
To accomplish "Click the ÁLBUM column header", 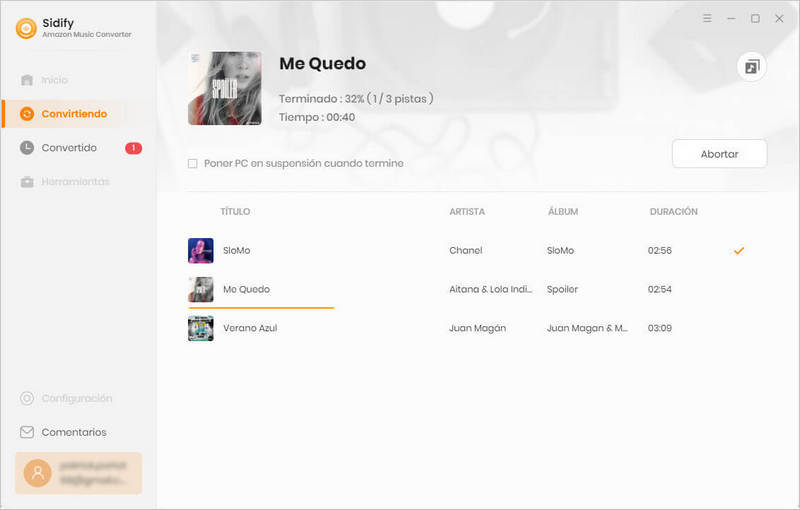I will coord(563,212).
